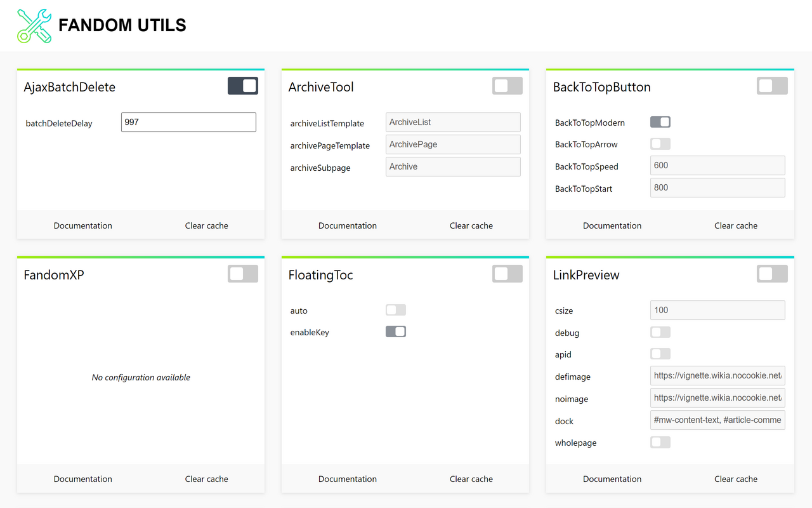
Task: Click the LinkPreview csize field
Action: [x=717, y=310]
